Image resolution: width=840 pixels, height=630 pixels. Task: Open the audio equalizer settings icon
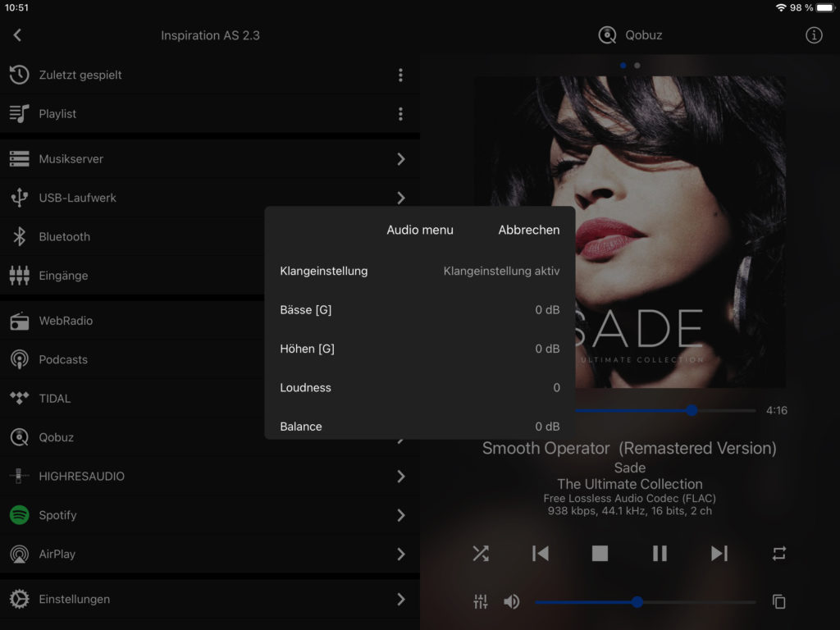pos(481,601)
